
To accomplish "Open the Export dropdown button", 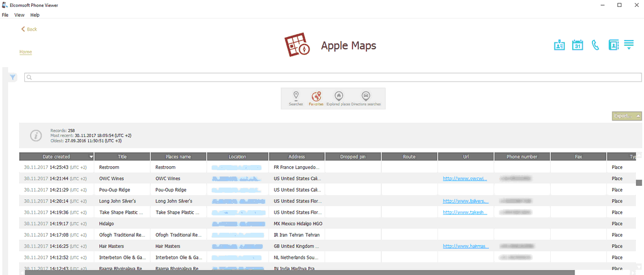I will 627,116.
